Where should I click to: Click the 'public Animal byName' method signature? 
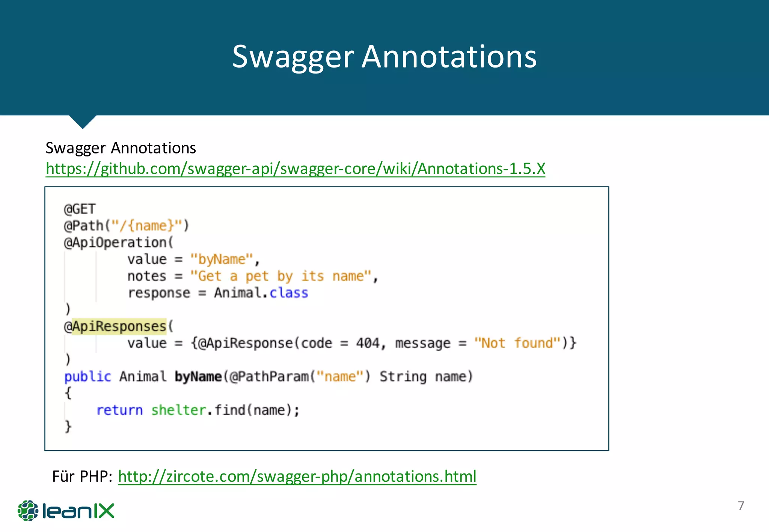[268, 376]
